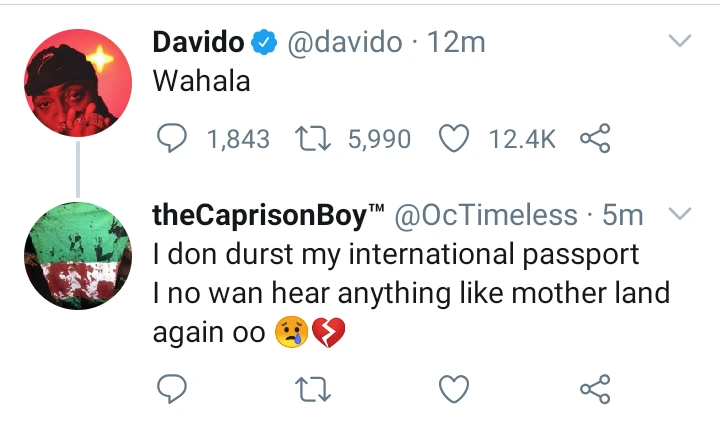
Task: Reply to Davido's Wahala tweet
Action: (173, 139)
